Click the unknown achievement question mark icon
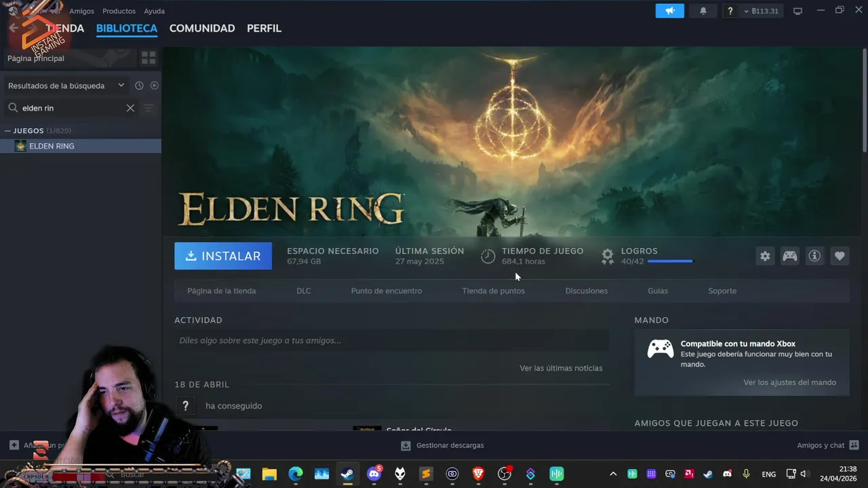 coord(185,406)
